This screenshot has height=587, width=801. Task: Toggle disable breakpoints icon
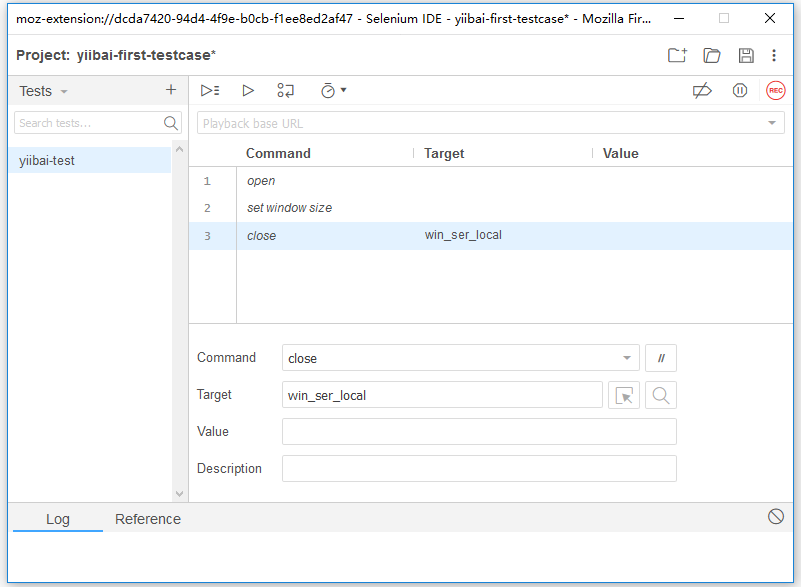coord(702,90)
